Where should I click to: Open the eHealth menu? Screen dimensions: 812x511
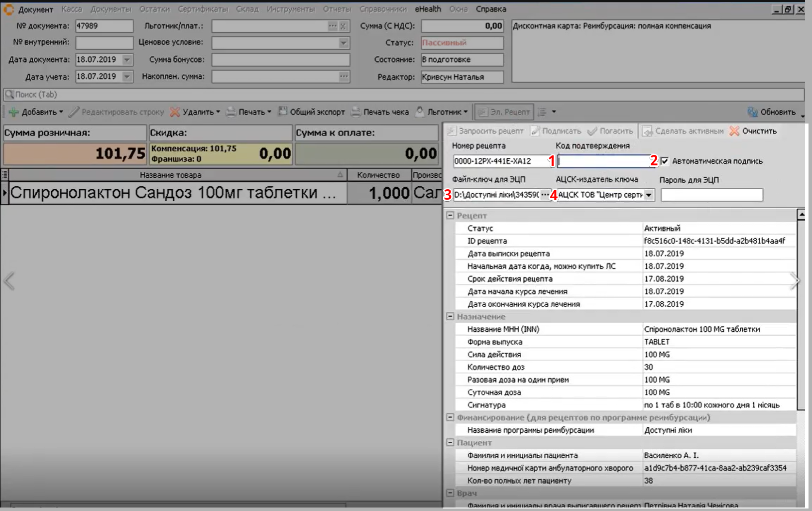point(428,9)
